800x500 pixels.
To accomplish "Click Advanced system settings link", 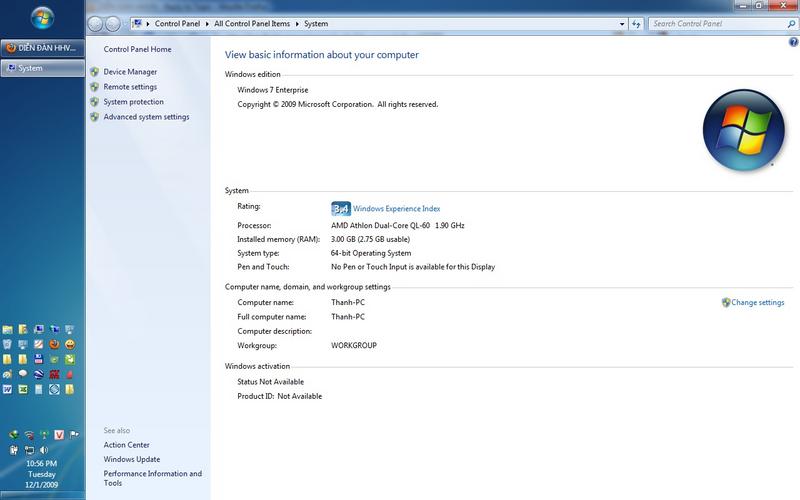I will (x=146, y=117).
